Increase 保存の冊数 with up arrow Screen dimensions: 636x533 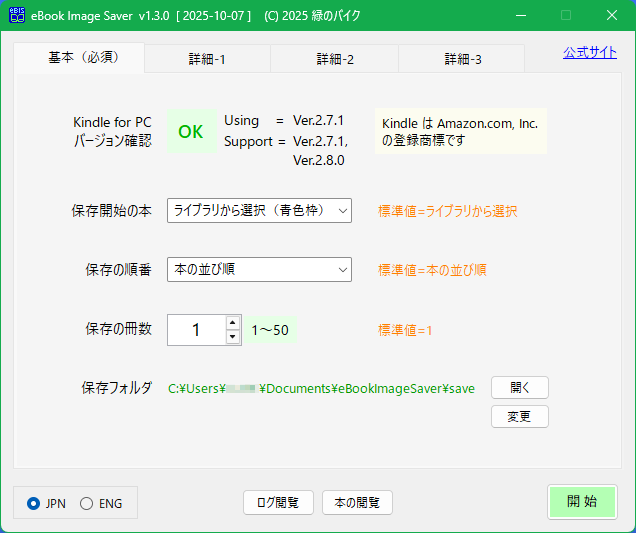pos(233,322)
